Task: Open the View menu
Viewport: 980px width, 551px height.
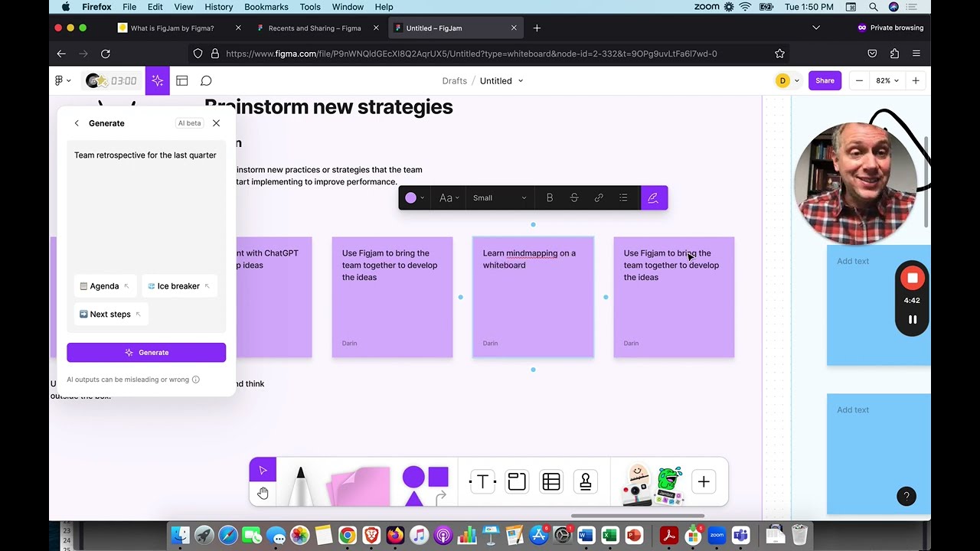Action: pos(184,7)
